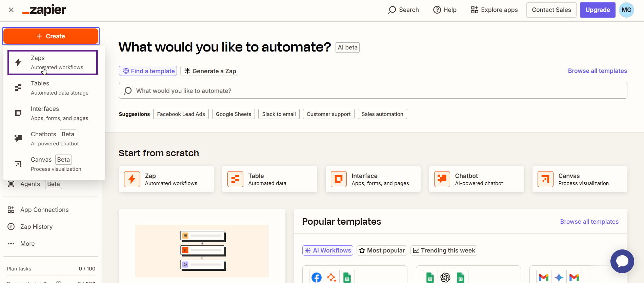Click the Upgrade button
This screenshot has height=283, width=644.
[597, 10]
